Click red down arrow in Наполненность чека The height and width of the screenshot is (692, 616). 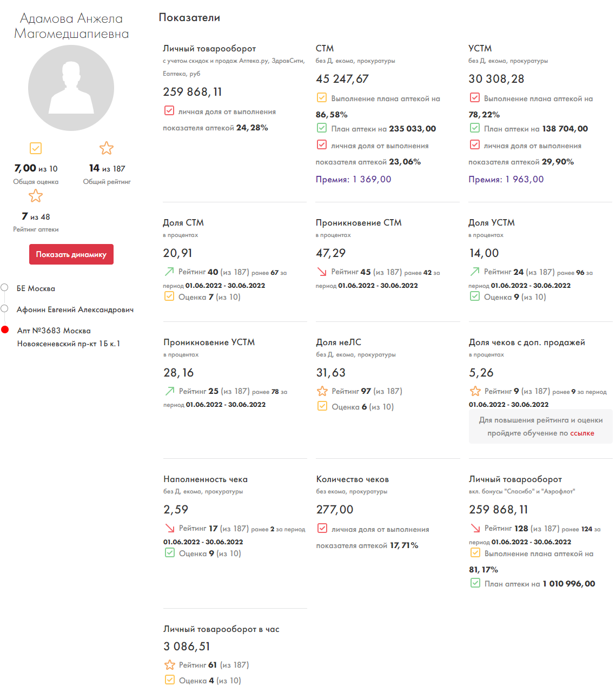(x=169, y=528)
